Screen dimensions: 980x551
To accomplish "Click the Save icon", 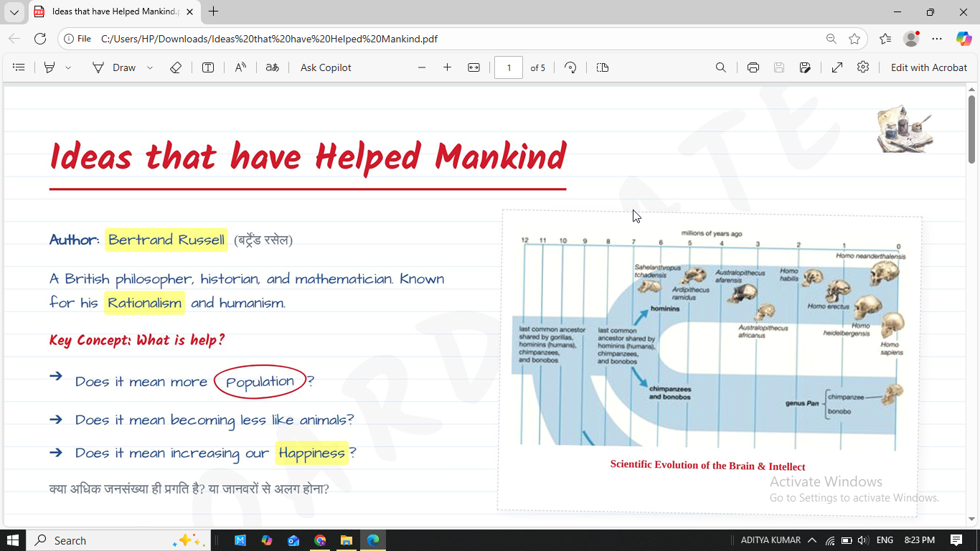I will coord(779,67).
